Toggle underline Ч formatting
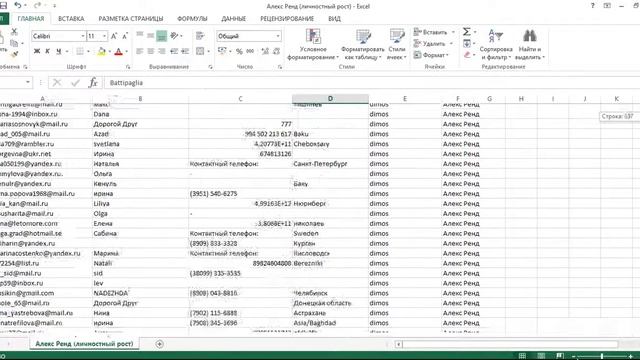Viewport: 640px width, 360px height. point(58,51)
